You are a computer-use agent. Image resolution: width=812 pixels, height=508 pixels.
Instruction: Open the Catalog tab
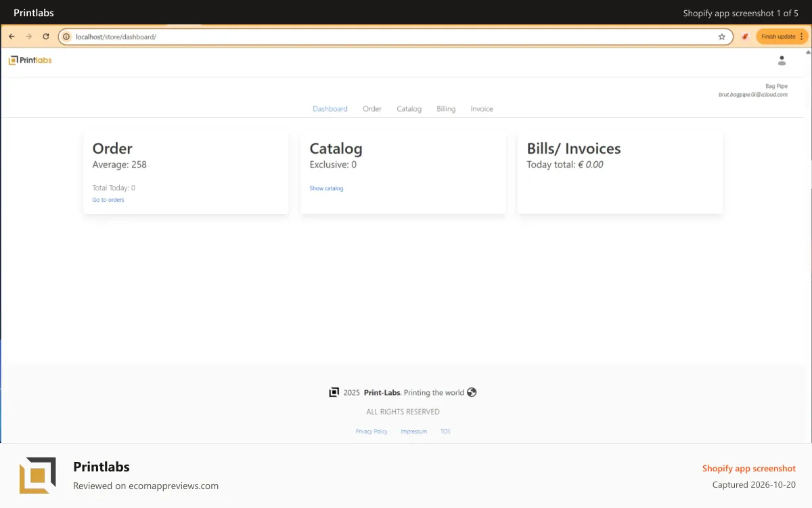[409, 109]
